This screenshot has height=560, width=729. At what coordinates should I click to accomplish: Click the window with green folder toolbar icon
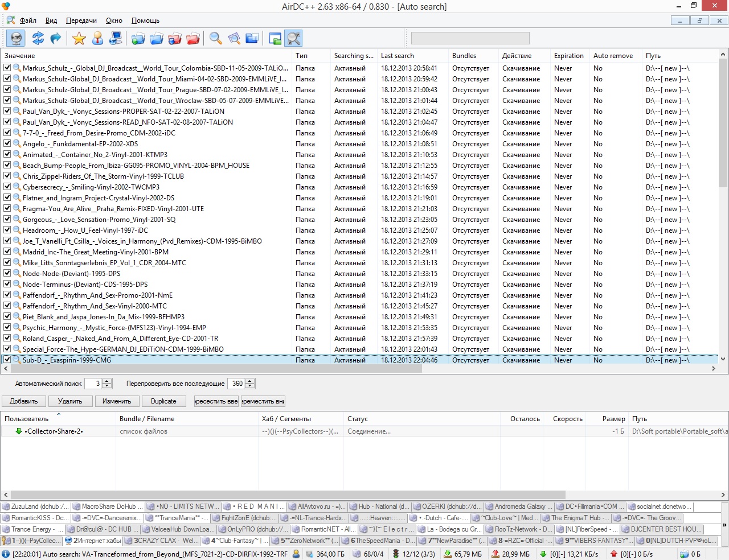[x=275, y=38]
